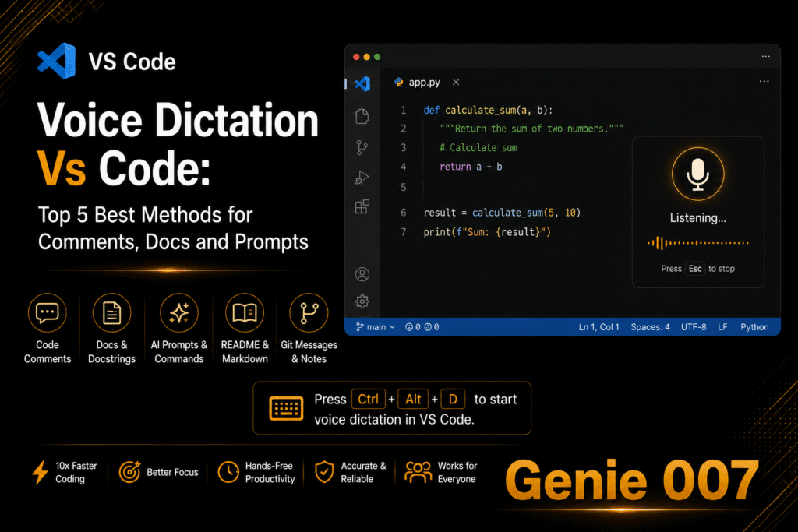Click the docstring on line 2

[531, 129]
